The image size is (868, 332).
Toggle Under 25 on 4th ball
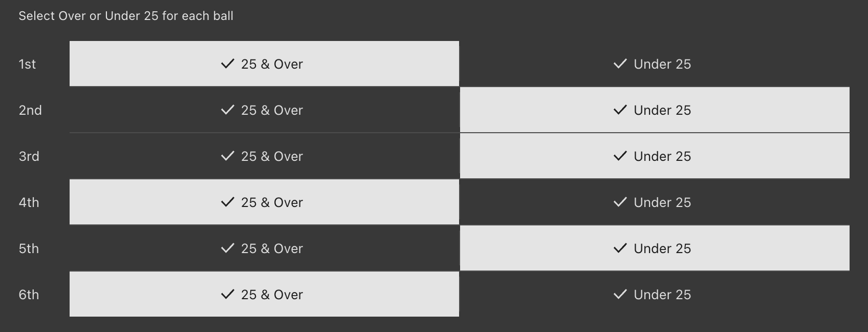tap(655, 202)
